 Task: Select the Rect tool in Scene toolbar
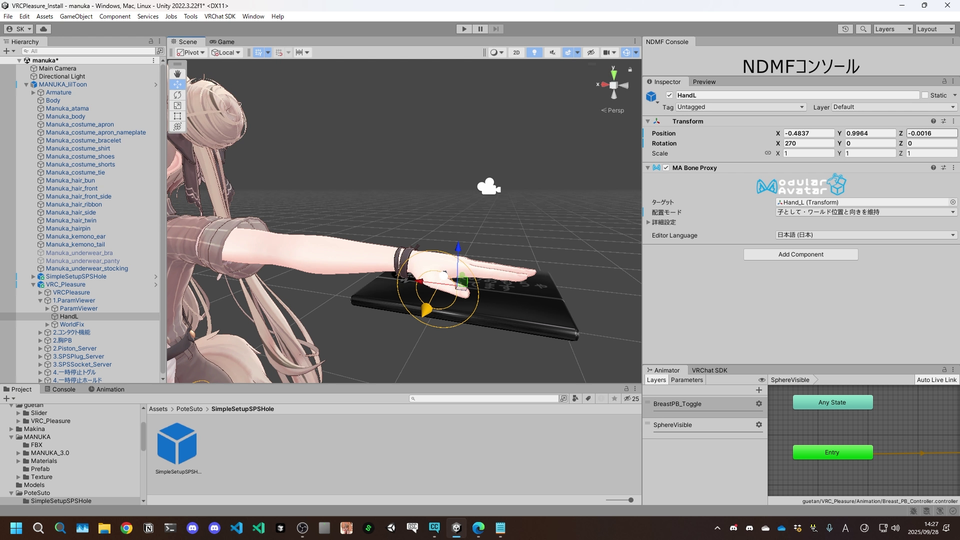pos(177,116)
